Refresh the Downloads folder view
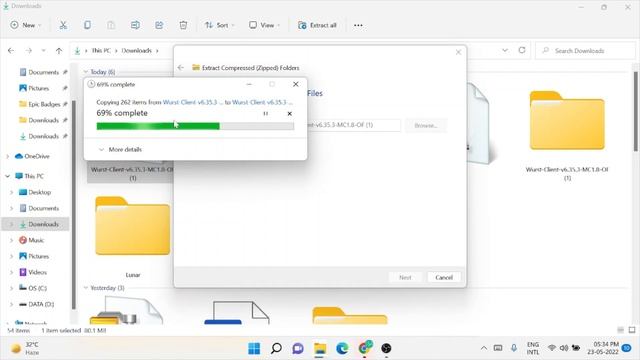This screenshot has width=640, height=360. (x=522, y=50)
